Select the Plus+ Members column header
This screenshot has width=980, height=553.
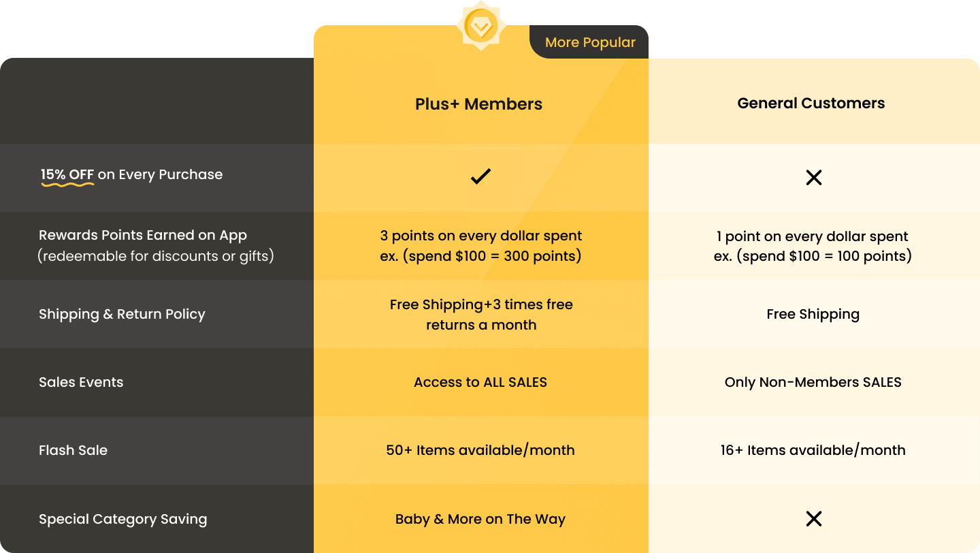coord(479,104)
